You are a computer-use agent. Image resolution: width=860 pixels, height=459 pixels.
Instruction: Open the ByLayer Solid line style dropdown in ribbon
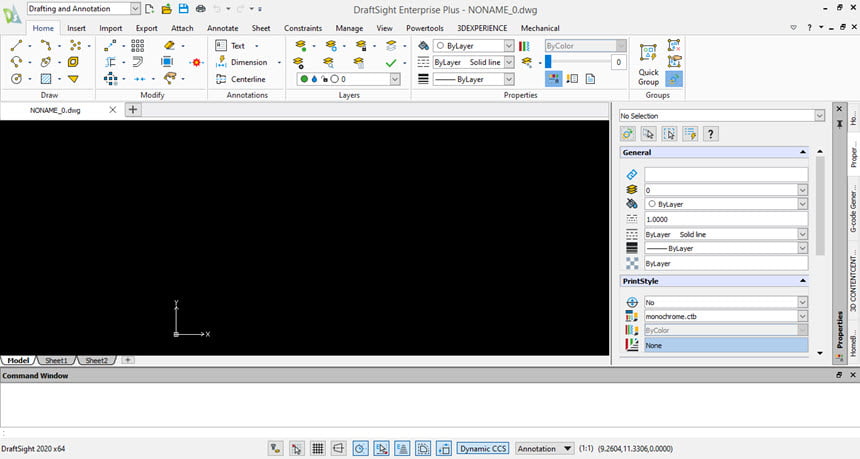tap(509, 63)
